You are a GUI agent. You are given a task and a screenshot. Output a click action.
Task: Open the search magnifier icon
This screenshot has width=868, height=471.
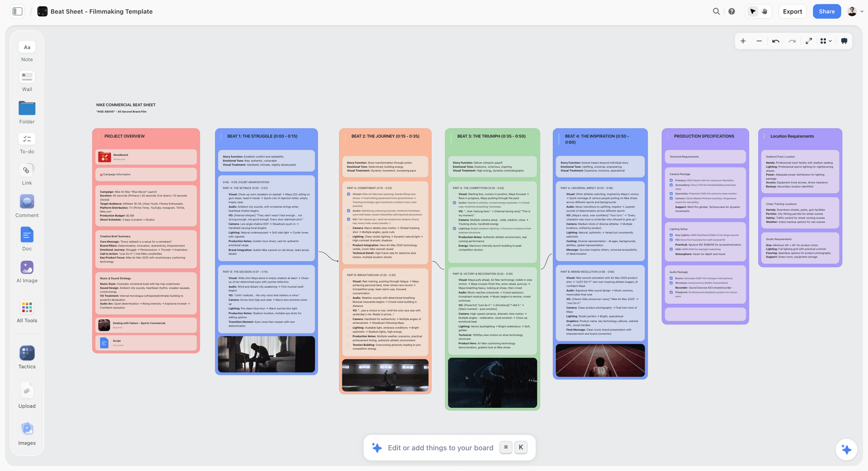point(716,11)
